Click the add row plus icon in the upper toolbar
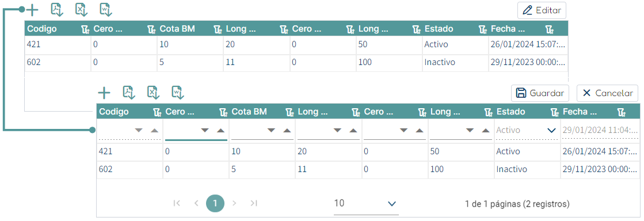The width and height of the screenshot is (644, 221). click(32, 9)
